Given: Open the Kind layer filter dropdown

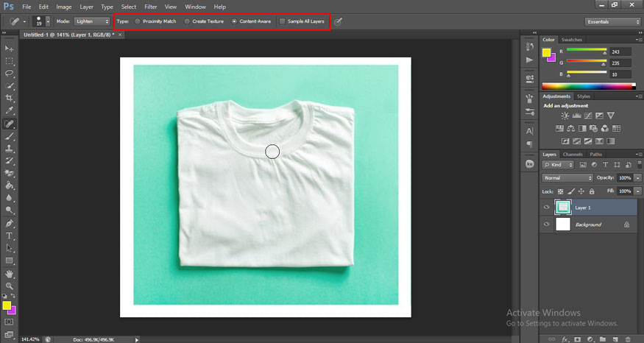Looking at the screenshot, I should pos(558,165).
